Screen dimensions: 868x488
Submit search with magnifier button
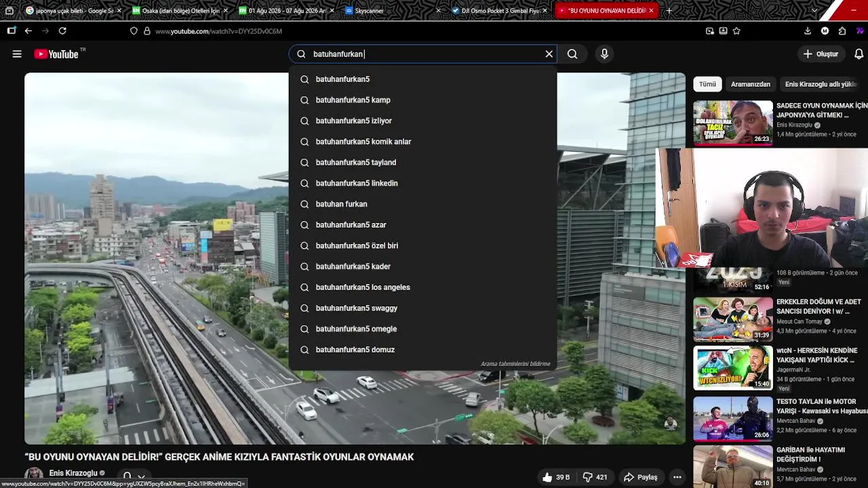click(572, 54)
